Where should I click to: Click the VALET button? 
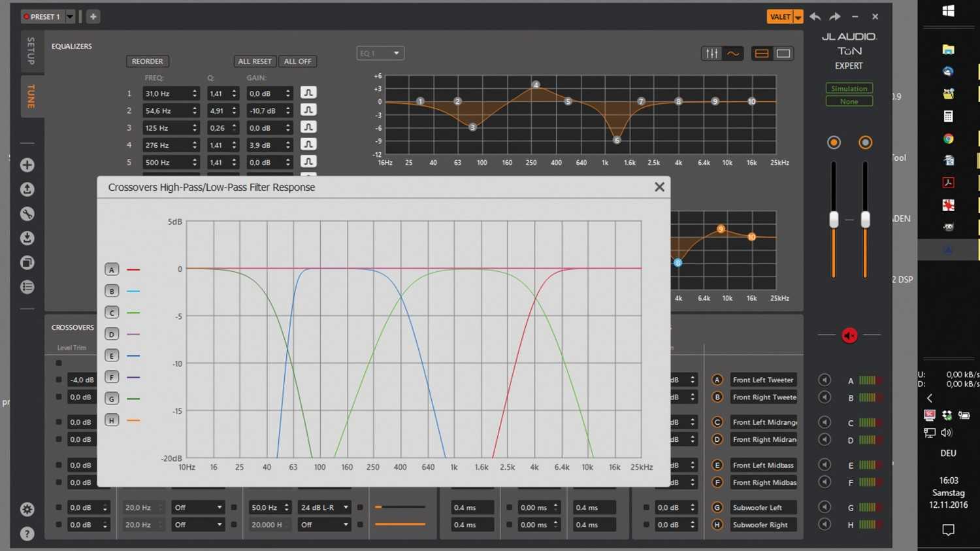(x=780, y=17)
